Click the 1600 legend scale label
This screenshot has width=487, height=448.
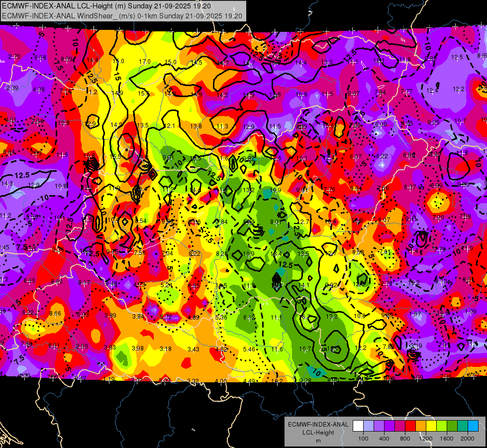[x=447, y=439]
